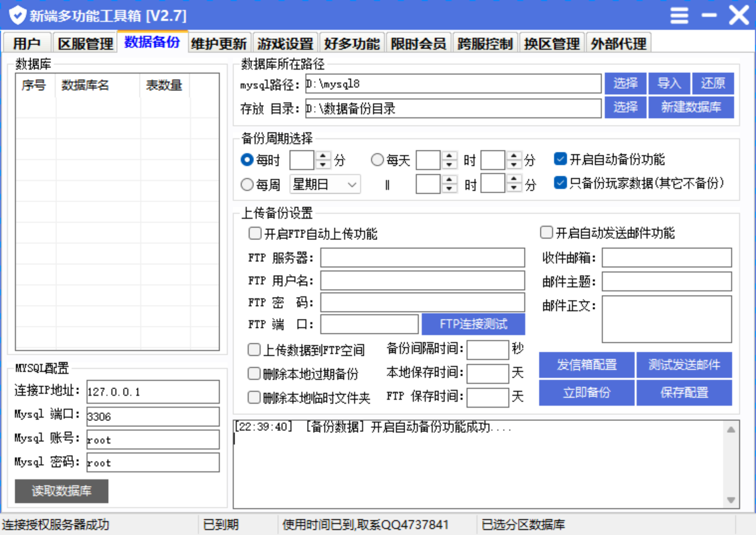Click the 每天 hour spinner arrows
The width and height of the screenshot is (756, 535).
coord(449,160)
